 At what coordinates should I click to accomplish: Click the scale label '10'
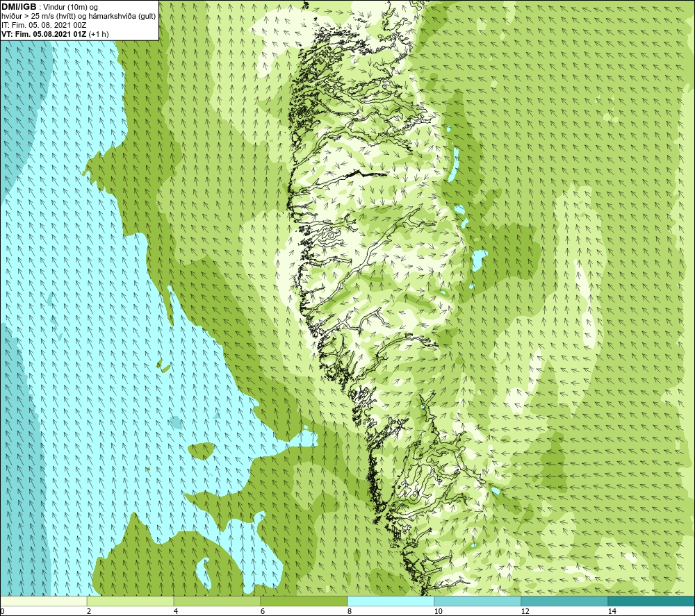pyautogui.click(x=438, y=611)
